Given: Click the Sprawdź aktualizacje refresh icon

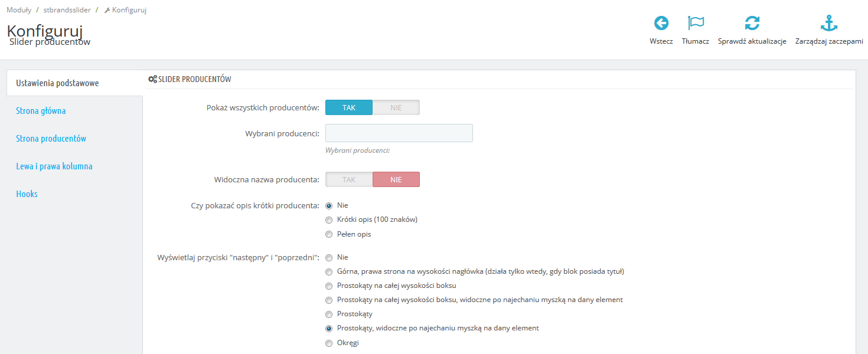Looking at the screenshot, I should (x=752, y=24).
